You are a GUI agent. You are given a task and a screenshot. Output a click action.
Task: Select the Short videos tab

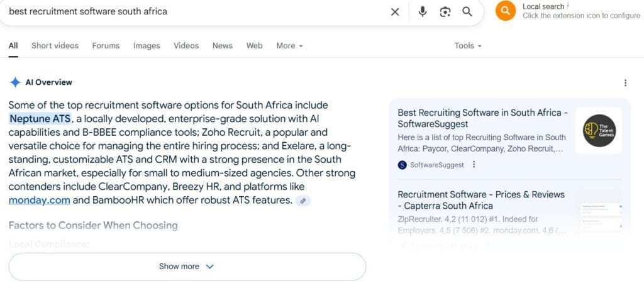55,46
